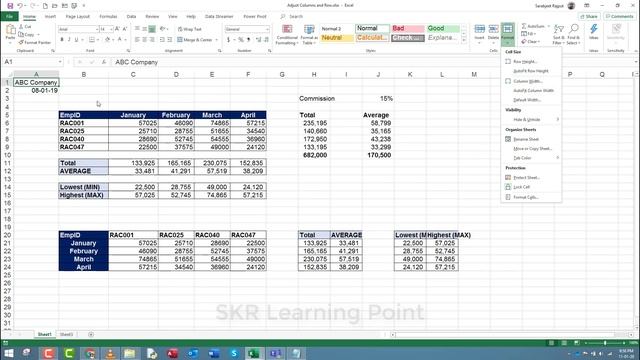Apply the Bad cell style
The height and width of the screenshot is (360, 640).
[x=408, y=29]
